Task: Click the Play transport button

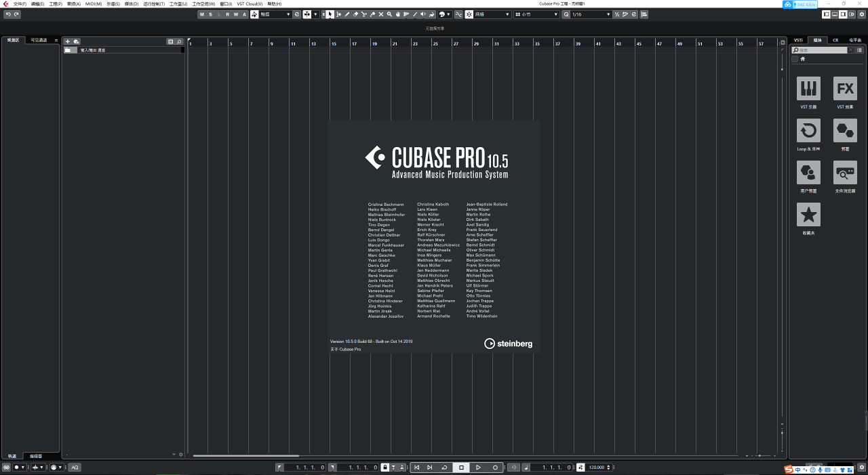Action: point(478,468)
